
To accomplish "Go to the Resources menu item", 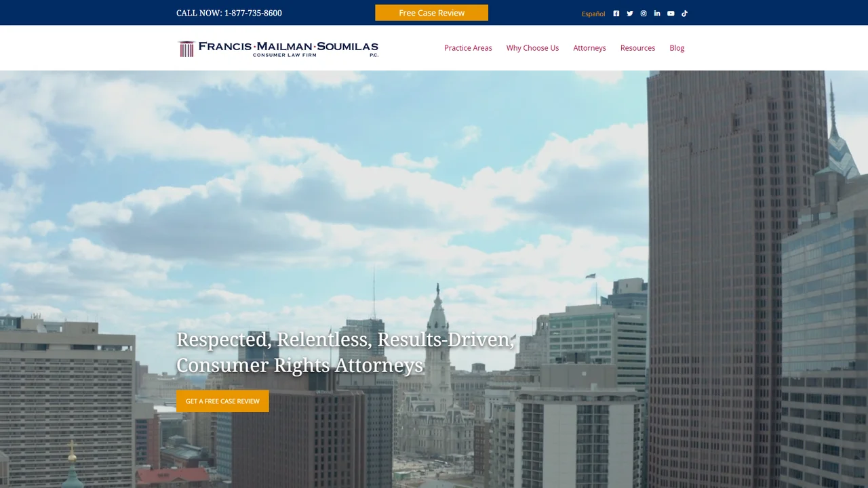I will point(637,48).
